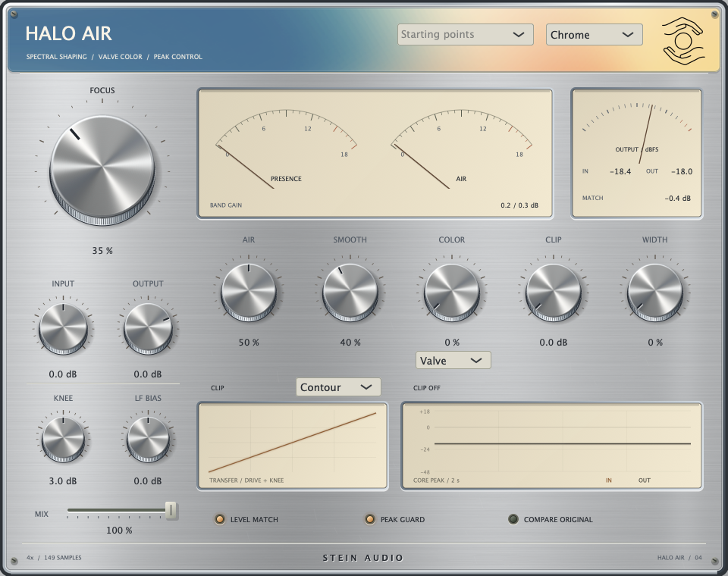
Task: Click the WIDTH knob
Action: pos(655,293)
